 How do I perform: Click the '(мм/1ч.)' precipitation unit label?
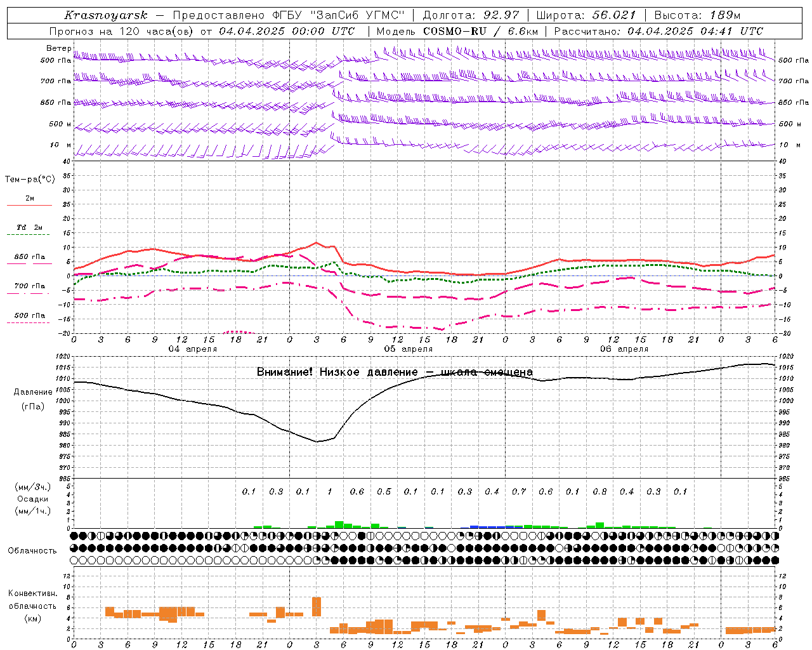(33, 511)
